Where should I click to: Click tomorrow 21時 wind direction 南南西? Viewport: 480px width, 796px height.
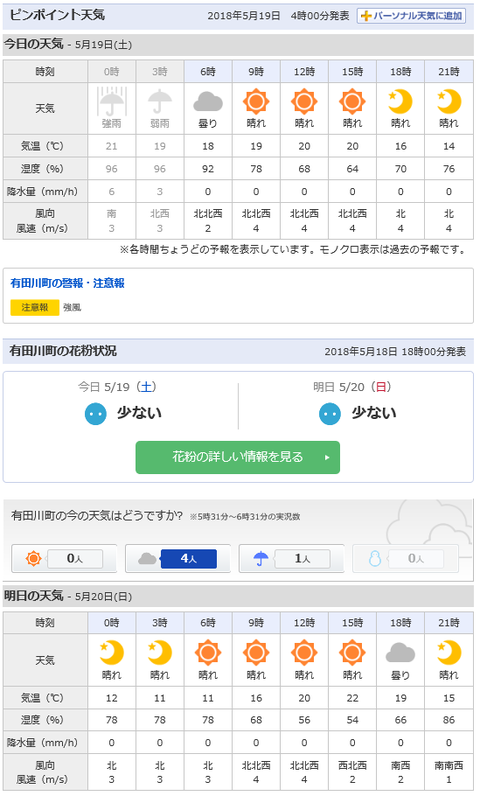coord(449,765)
